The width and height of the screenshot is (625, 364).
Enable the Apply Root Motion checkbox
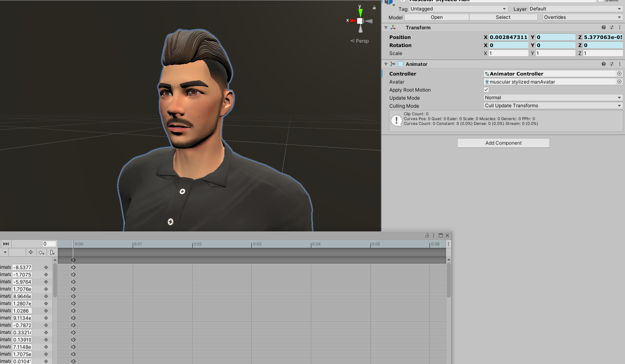(x=486, y=90)
